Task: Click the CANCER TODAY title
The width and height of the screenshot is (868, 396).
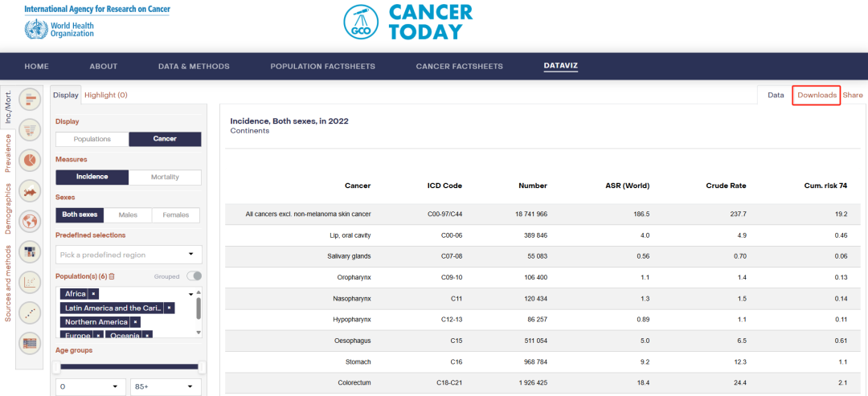Action: coord(431,22)
